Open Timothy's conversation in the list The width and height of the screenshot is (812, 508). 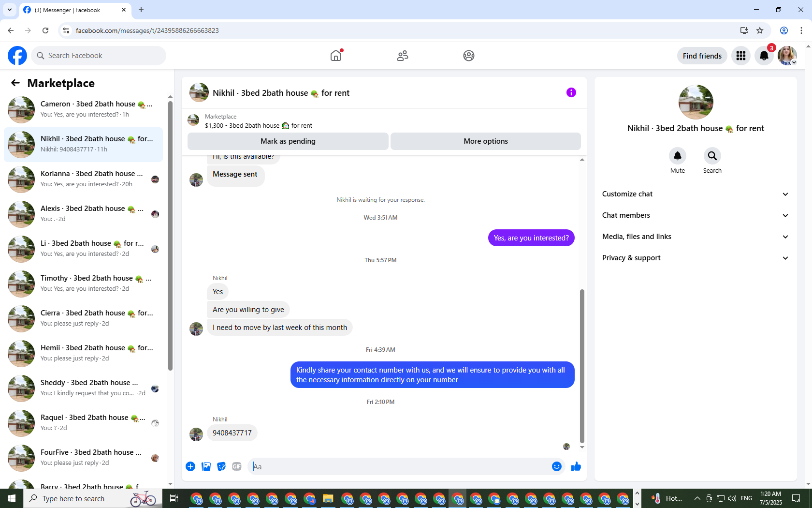(83, 284)
